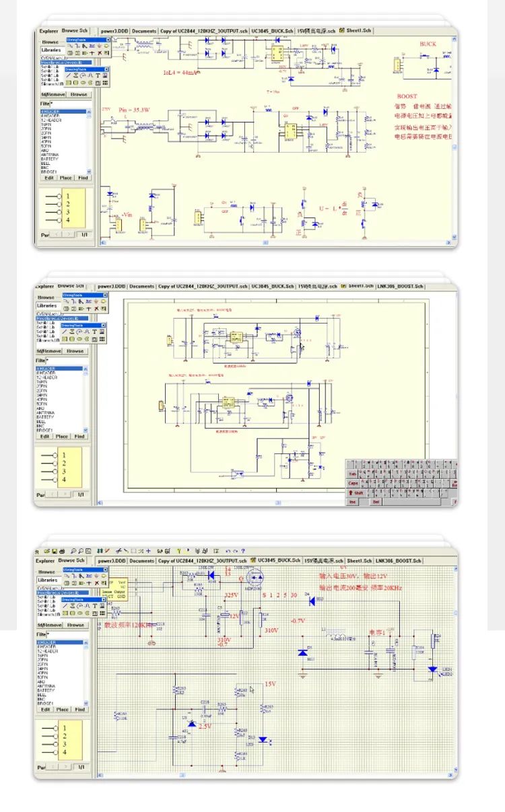Click Print icon in bottom window's toolbar
The width and height of the screenshot is (505, 812).
point(62,550)
